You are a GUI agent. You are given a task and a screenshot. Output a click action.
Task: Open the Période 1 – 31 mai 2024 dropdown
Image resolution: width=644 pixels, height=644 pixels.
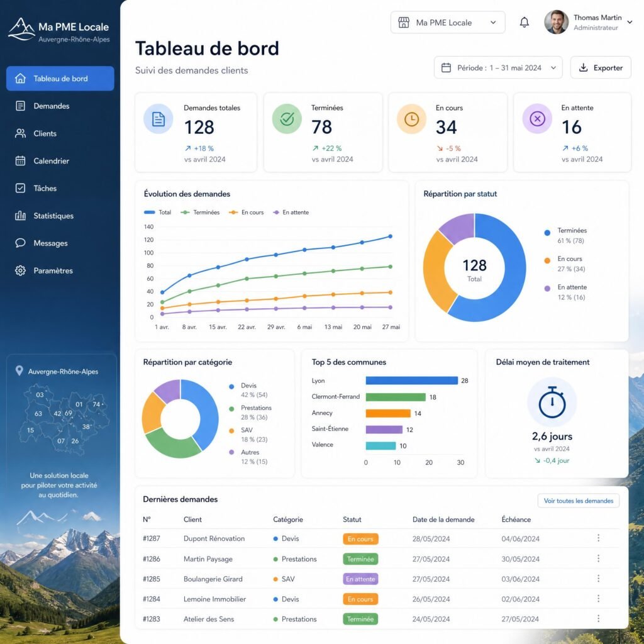(498, 67)
